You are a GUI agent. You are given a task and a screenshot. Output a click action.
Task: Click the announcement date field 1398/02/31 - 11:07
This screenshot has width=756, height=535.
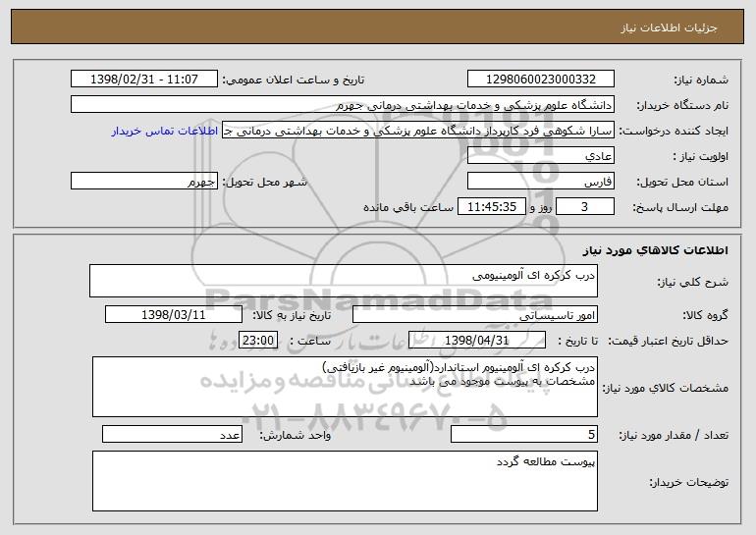click(144, 79)
